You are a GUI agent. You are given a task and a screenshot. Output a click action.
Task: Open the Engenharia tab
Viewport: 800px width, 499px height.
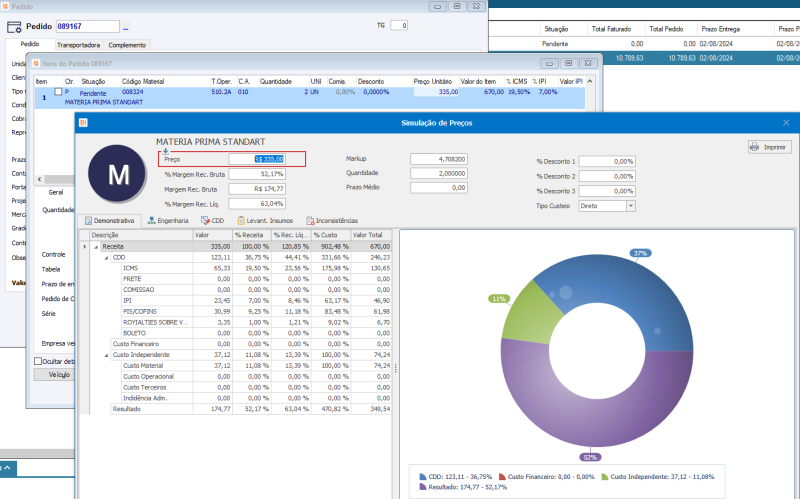pyautogui.click(x=171, y=220)
